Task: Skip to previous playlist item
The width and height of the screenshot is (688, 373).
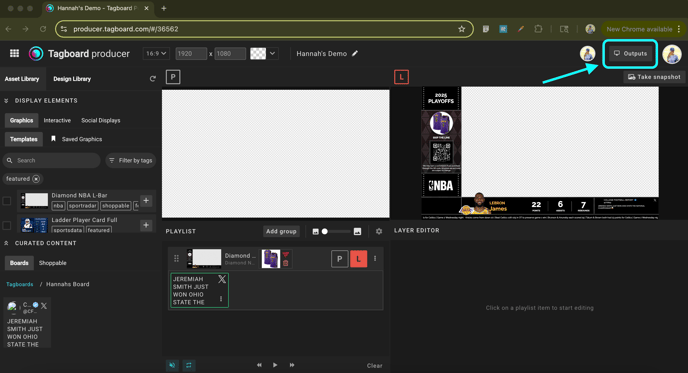Action: (259, 365)
